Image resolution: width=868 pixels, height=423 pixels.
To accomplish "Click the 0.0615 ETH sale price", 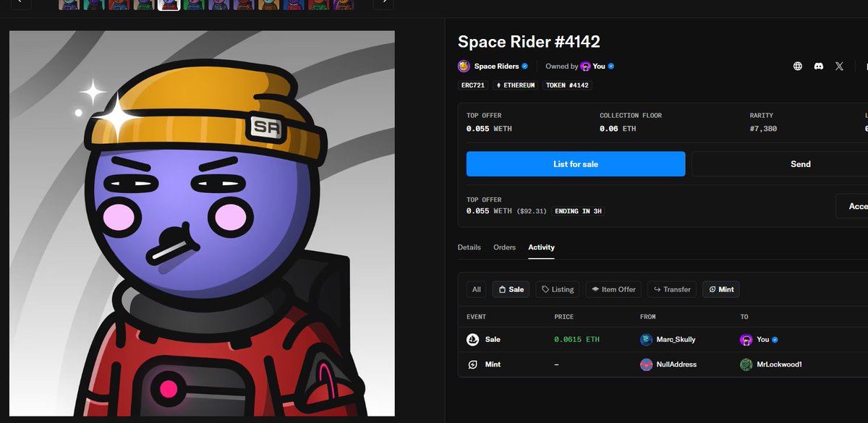I will point(576,339).
